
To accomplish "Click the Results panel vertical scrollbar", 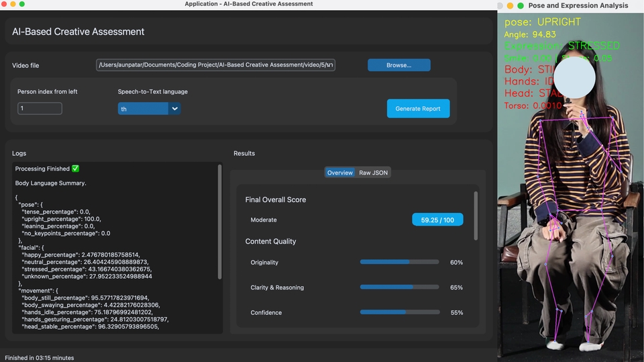I will point(477,215).
